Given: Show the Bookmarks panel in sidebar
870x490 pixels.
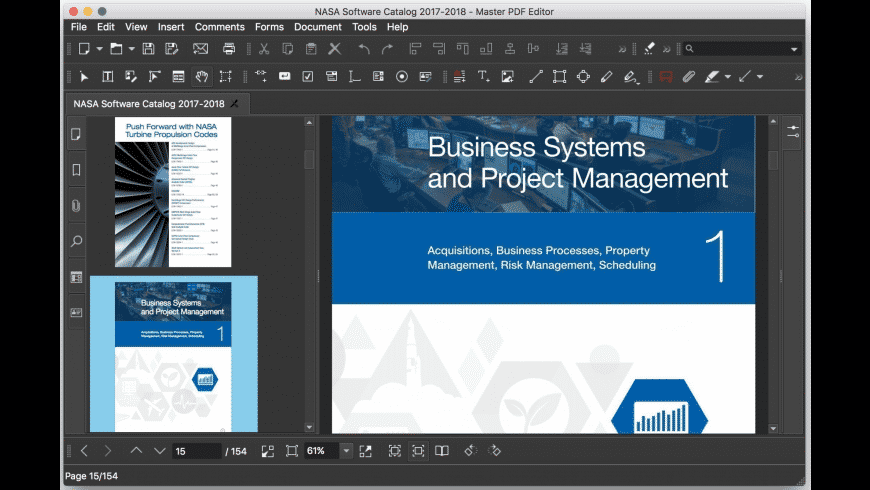Looking at the screenshot, I should point(77,170).
